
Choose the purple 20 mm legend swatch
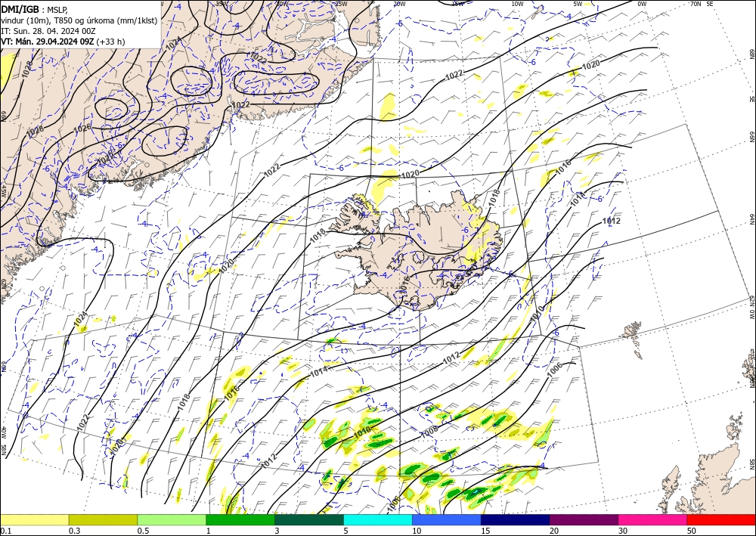(584, 519)
